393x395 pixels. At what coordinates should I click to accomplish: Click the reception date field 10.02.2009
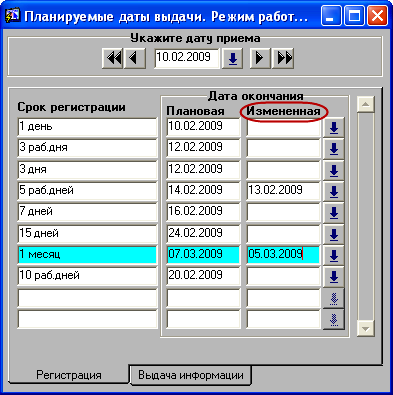click(x=187, y=58)
